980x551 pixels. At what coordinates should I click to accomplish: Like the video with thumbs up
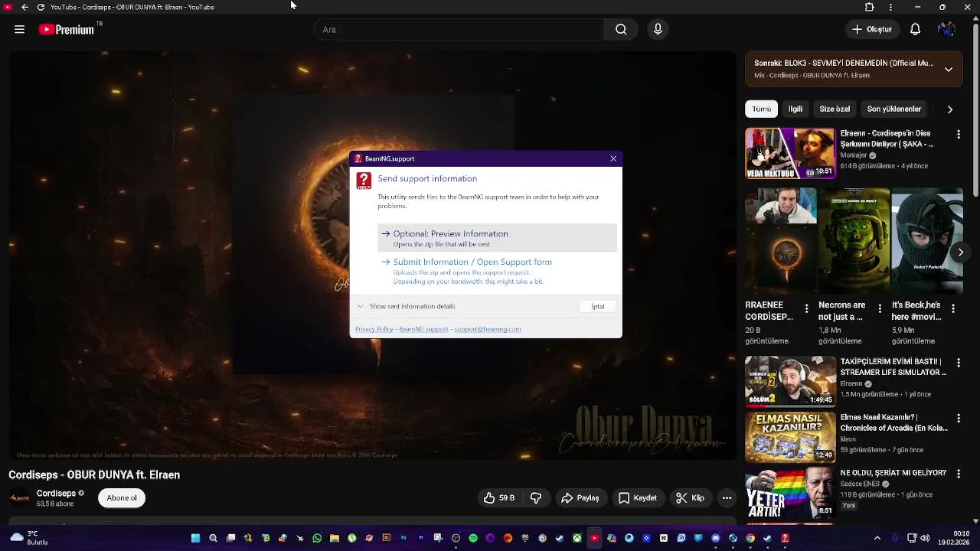[x=498, y=497]
